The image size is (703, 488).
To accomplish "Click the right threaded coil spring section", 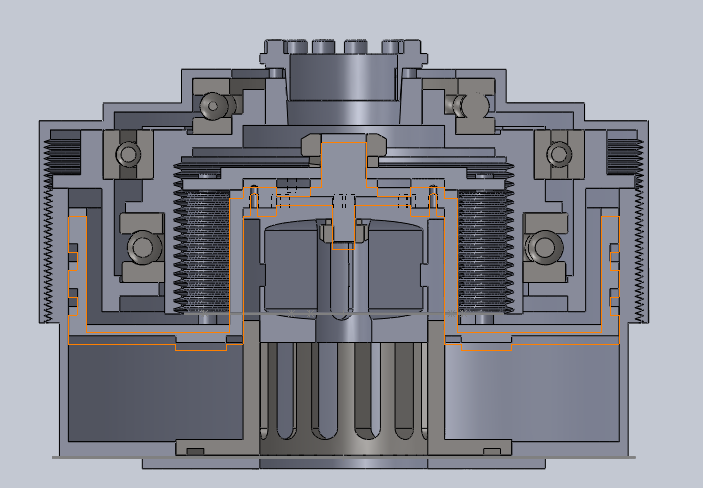I will [x=484, y=245].
